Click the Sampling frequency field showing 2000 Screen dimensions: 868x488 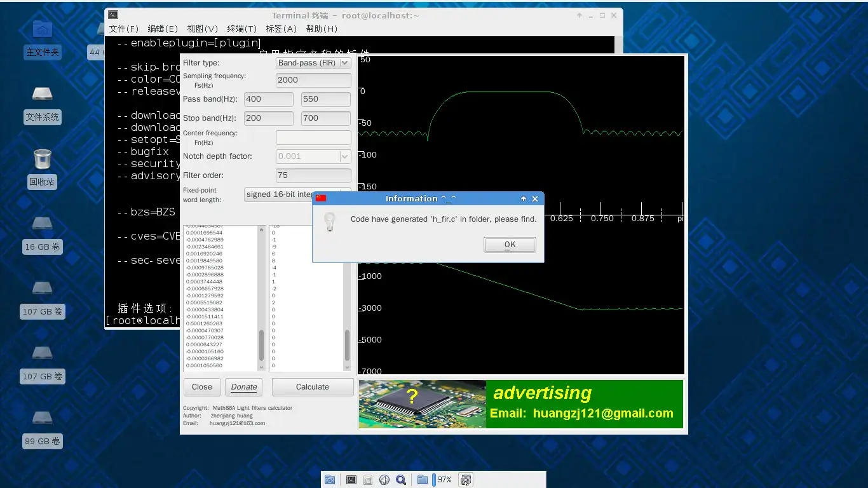coord(313,80)
